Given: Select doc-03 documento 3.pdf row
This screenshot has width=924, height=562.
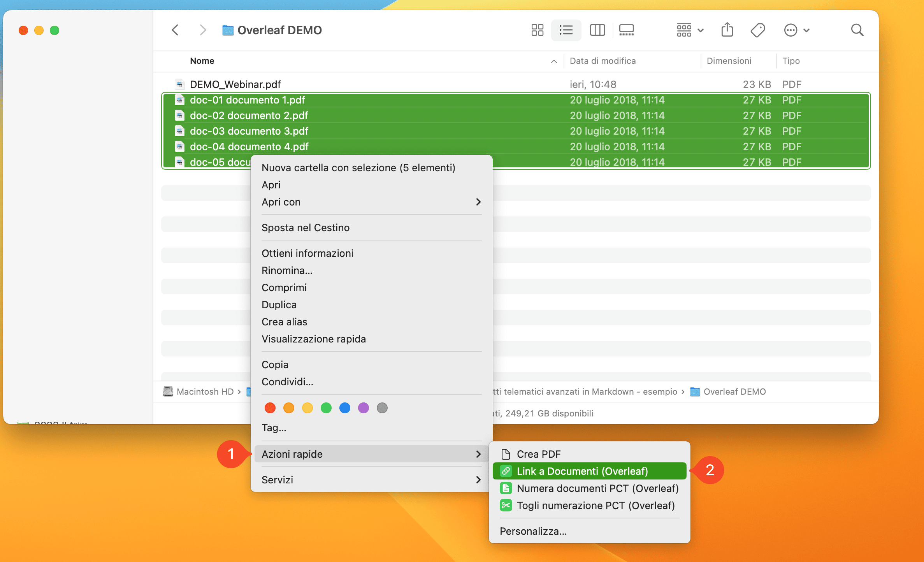Looking at the screenshot, I should 516,131.
